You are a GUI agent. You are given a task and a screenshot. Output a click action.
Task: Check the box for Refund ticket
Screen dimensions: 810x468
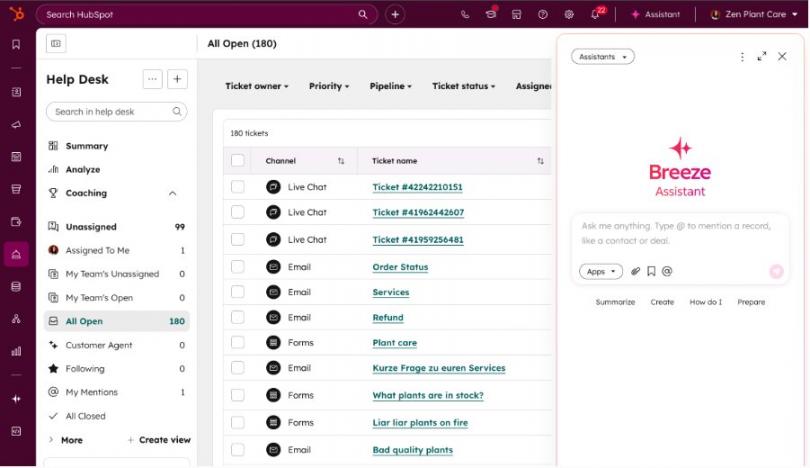pos(238,317)
